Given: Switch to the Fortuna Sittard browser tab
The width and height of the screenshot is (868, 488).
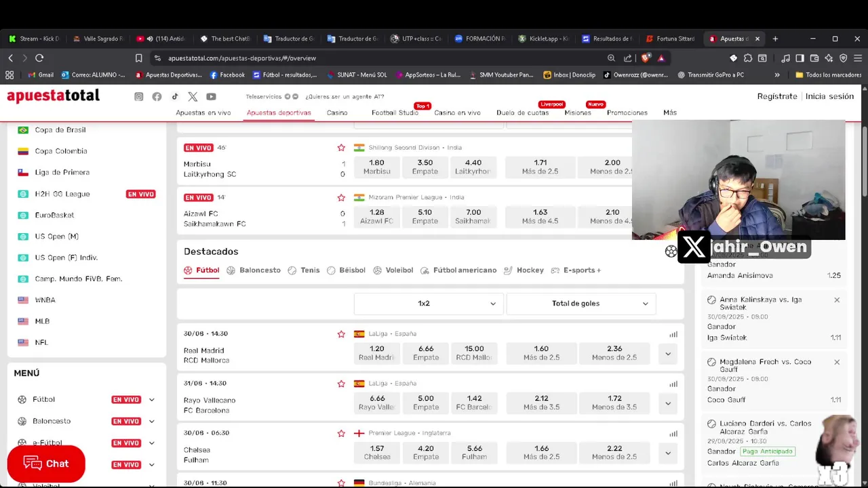Looking at the screenshot, I should [671, 39].
